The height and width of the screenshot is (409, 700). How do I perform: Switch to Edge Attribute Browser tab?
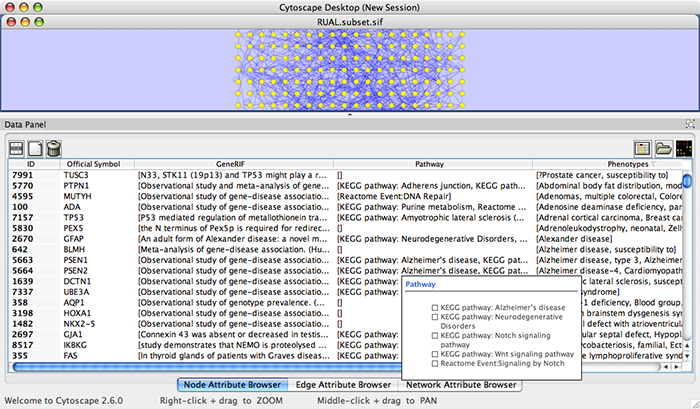(345, 385)
